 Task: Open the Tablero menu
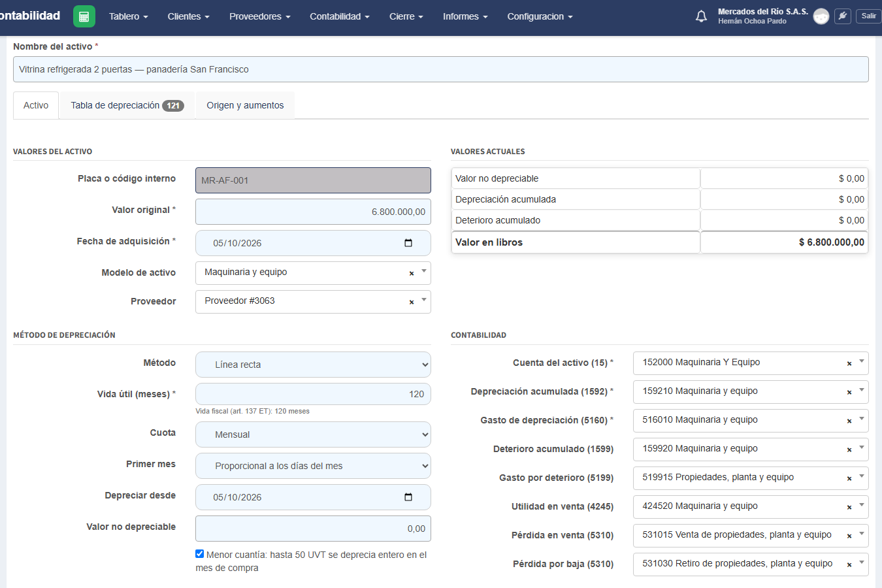129,16
